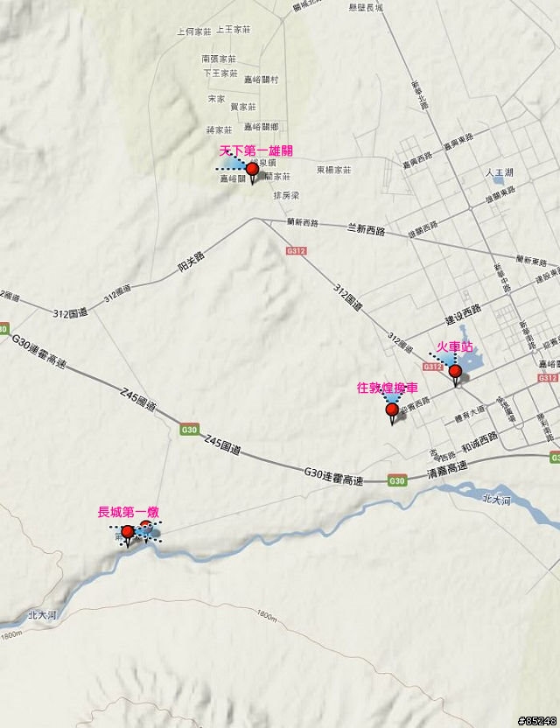
Task: Click the left red pin at 長城第一燉
Action: 127,533
